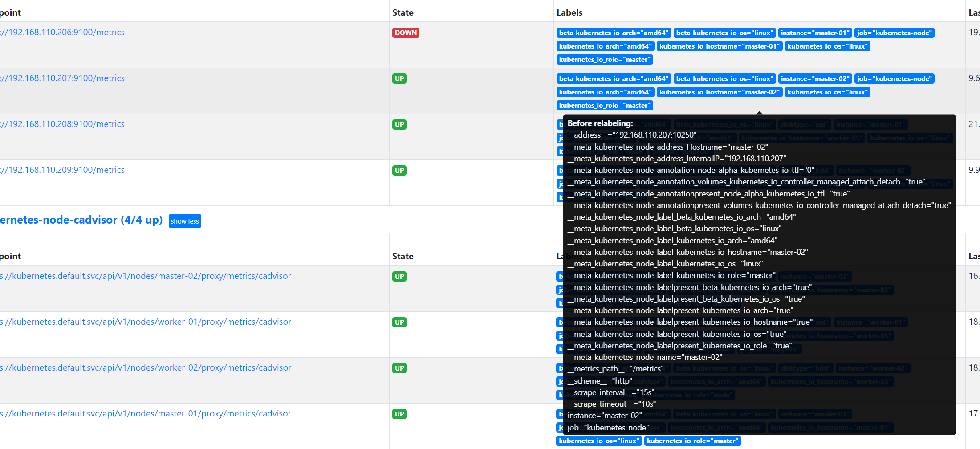This screenshot has height=449, width=980.
Task: Click beta_kubernetes_io_arch="amd64" label in master-02 row
Action: point(614,79)
